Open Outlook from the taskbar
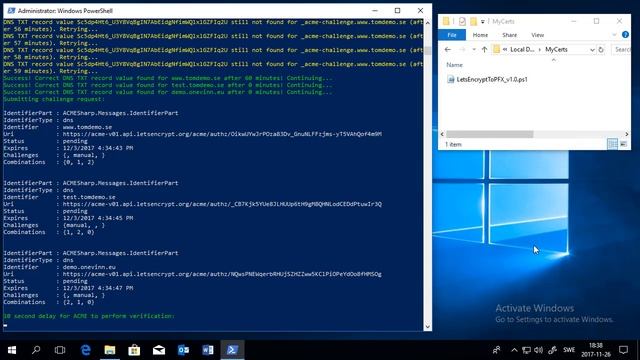The width and height of the screenshot is (640, 360). [x=183, y=350]
